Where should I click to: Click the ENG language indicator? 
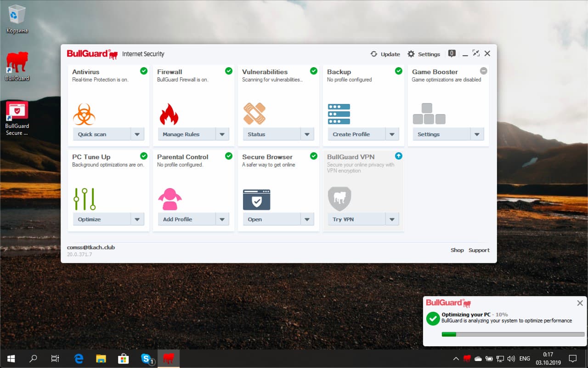[x=525, y=358]
